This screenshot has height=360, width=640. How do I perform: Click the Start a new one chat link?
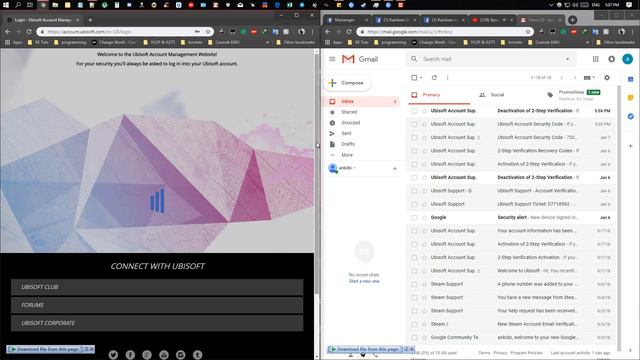[364, 281]
